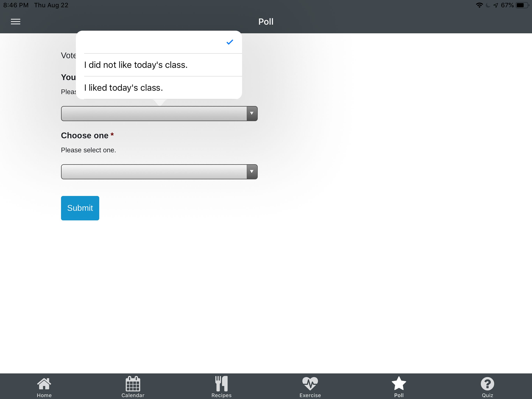Image resolution: width=532 pixels, height=399 pixels.
Task: Open the Quiz question mark icon
Action: click(487, 384)
